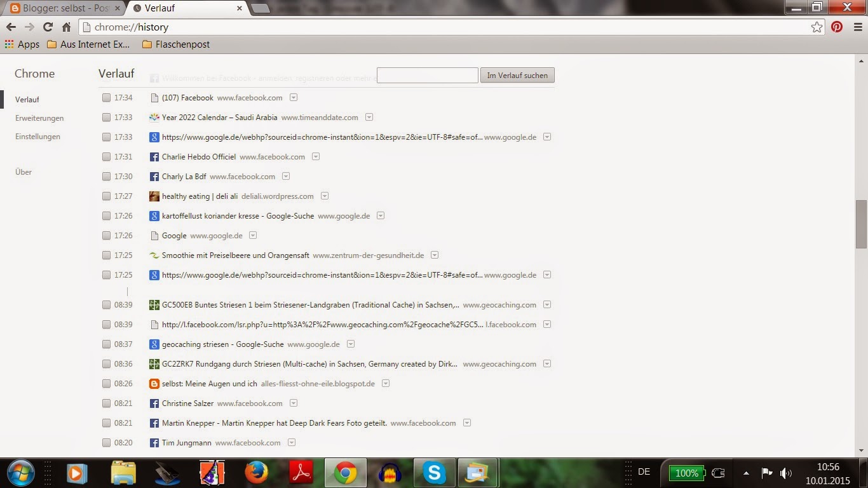Go back with the browser back arrow

click(x=11, y=27)
